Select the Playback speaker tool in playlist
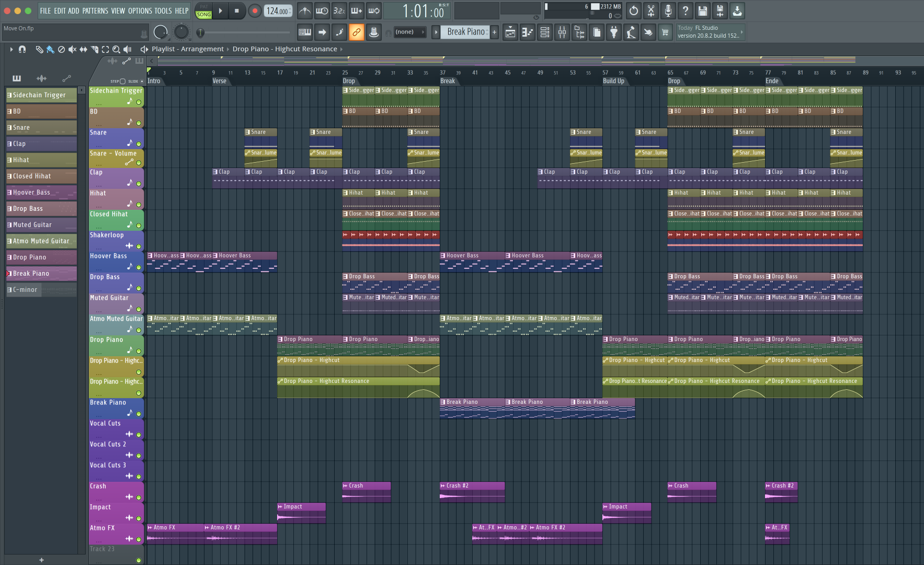This screenshot has height=565, width=924. coord(127,49)
